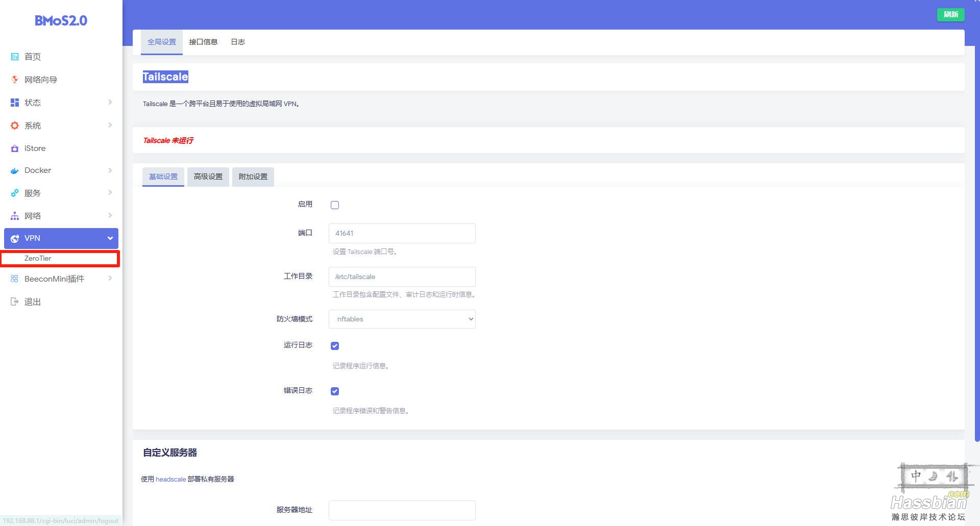
Task: Click the 首页 home icon in sidebar
Action: click(x=15, y=57)
